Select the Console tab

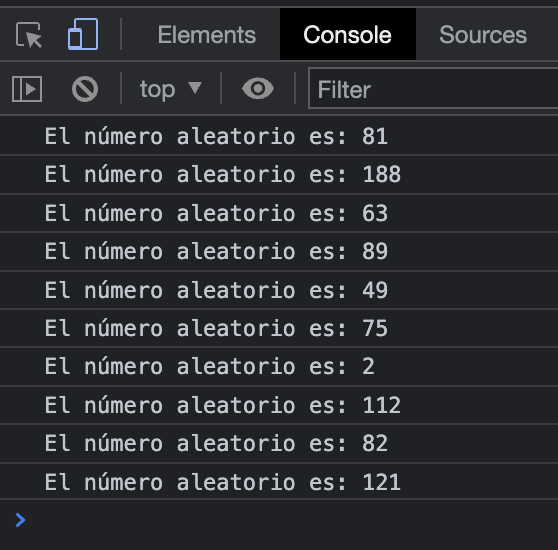[x=348, y=34]
